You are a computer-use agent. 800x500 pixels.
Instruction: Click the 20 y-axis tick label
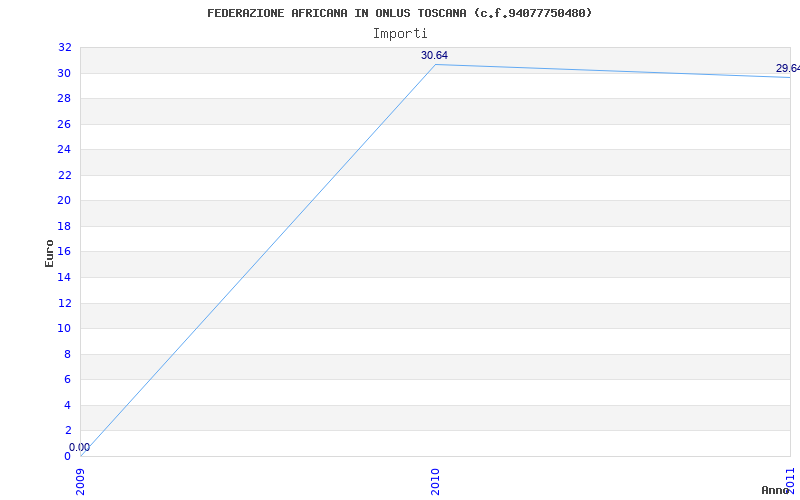[x=65, y=201]
